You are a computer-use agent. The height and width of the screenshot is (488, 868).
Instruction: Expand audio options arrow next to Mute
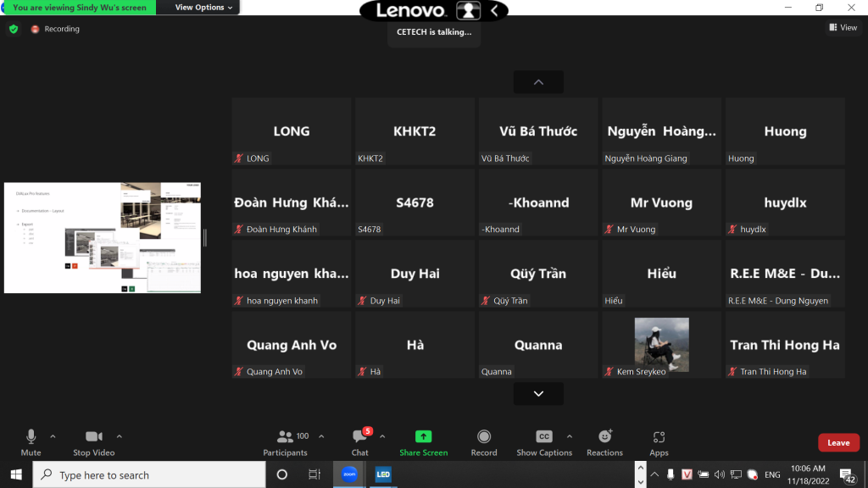(53, 436)
